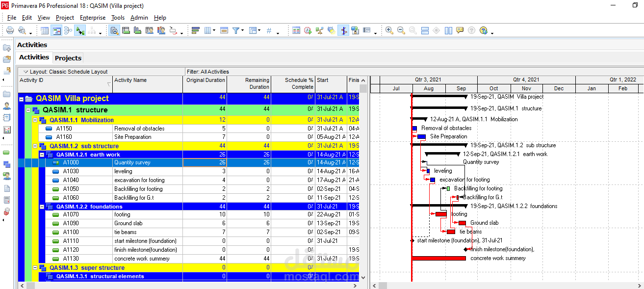Click the concrete work summery Gantt bar
644x289 pixels.
click(x=439, y=258)
